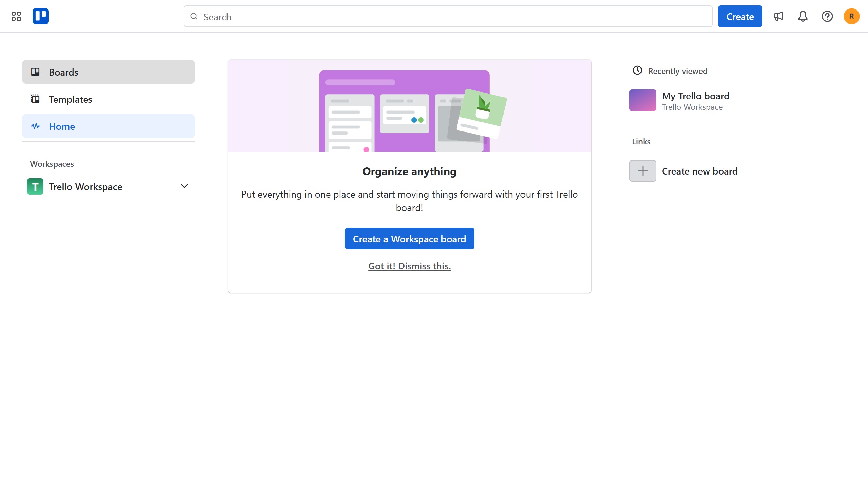Click Create a Workspace board button
The image size is (868, 488).
click(x=409, y=239)
